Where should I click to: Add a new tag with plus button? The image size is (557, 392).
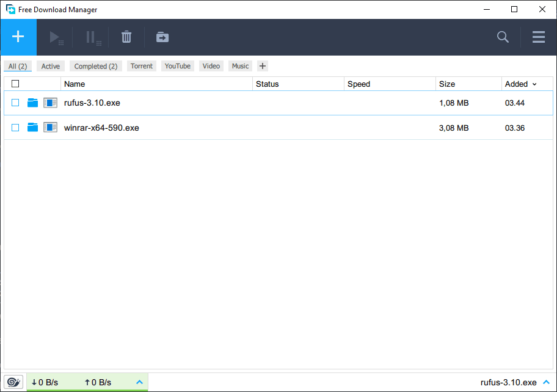tap(263, 66)
